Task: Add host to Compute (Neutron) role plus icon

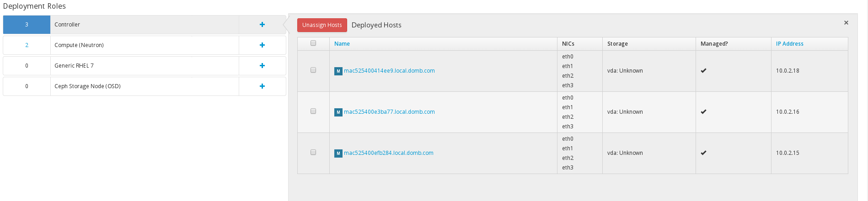Action: pyautogui.click(x=262, y=45)
